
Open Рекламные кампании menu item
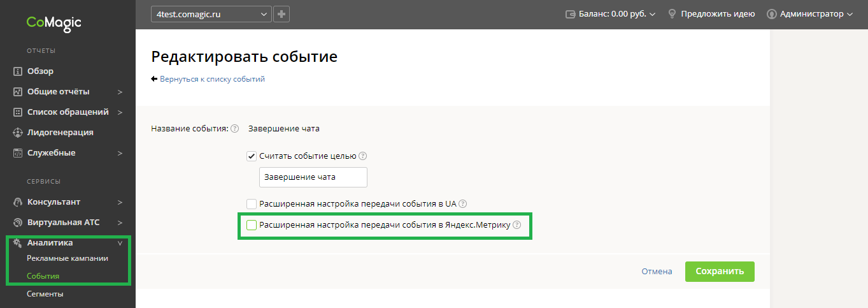(68, 258)
